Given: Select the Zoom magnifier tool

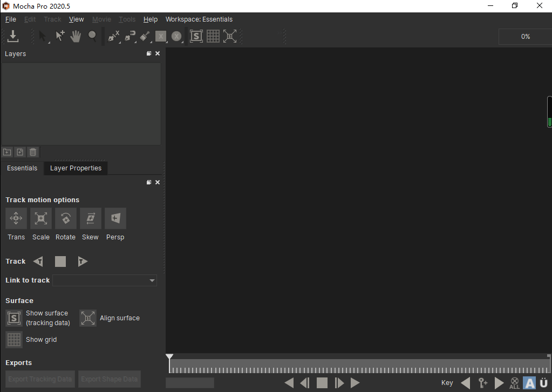Looking at the screenshot, I should (92, 36).
